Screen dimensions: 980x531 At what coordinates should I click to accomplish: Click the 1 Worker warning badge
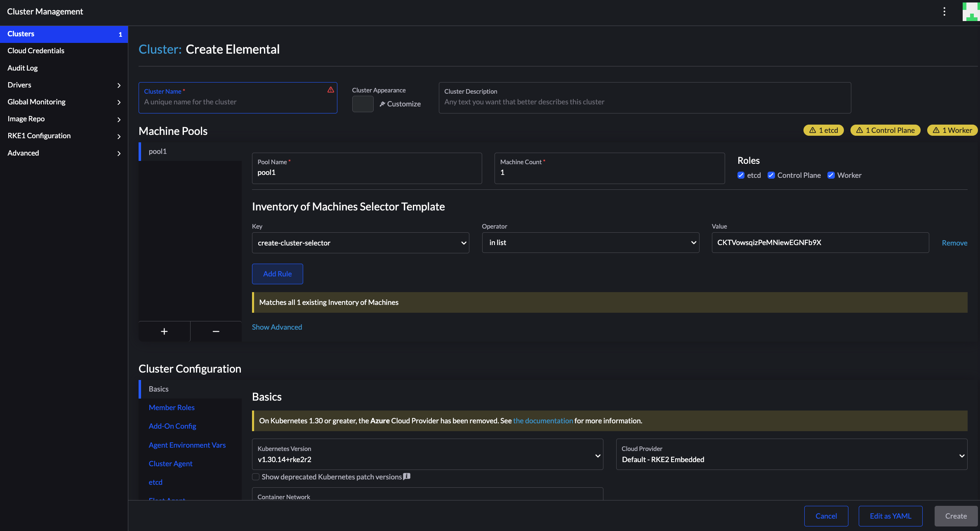click(952, 130)
